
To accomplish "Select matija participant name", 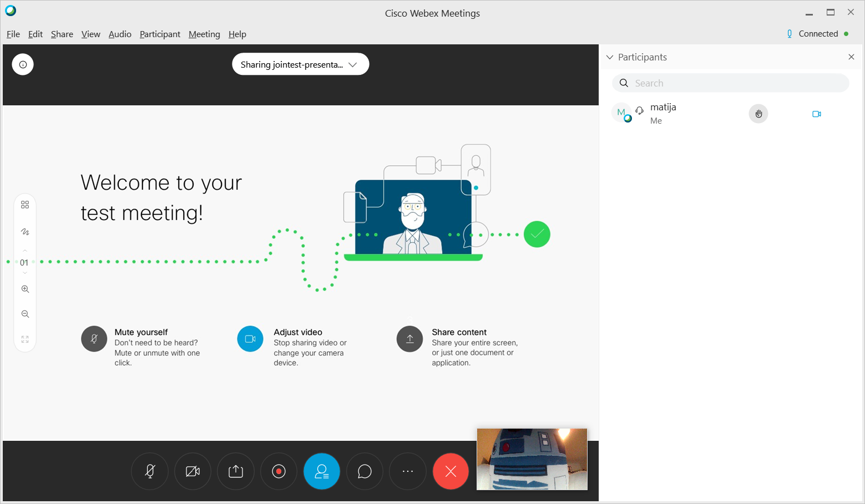I will pos(663,107).
